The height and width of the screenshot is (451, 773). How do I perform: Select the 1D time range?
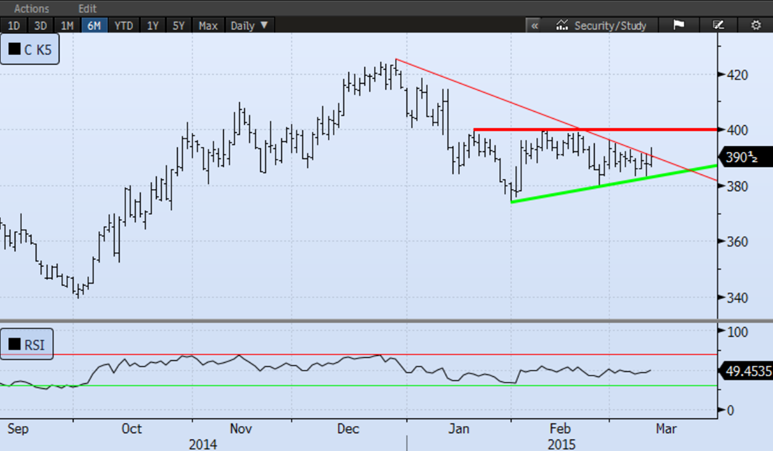point(13,25)
